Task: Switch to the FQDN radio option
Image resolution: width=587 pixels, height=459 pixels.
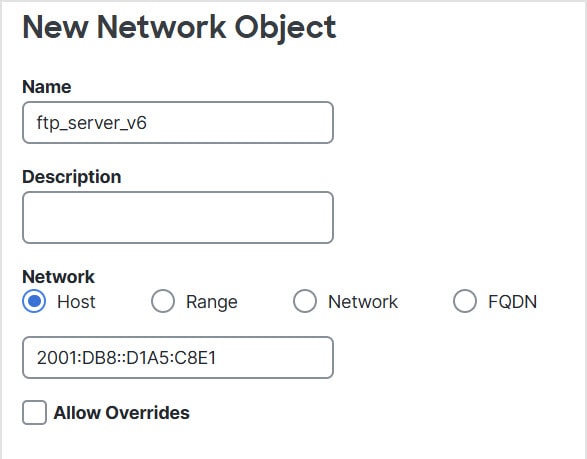Action: click(x=465, y=301)
